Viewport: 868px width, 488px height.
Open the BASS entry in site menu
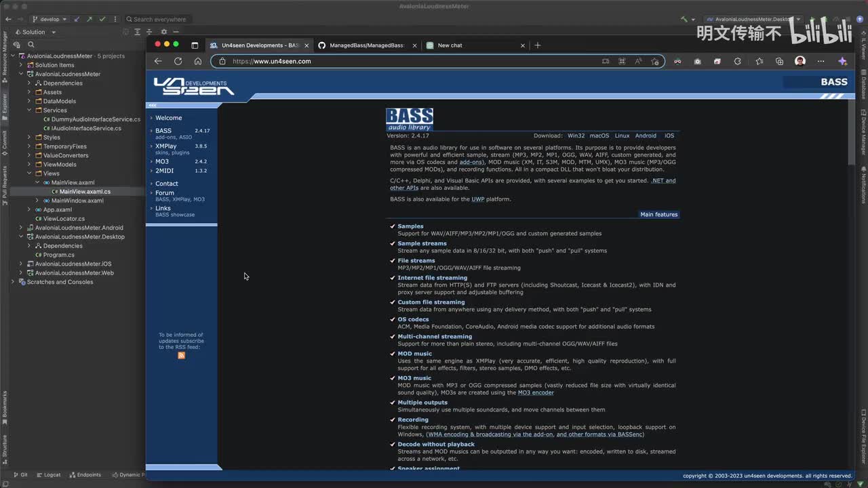tap(163, 131)
